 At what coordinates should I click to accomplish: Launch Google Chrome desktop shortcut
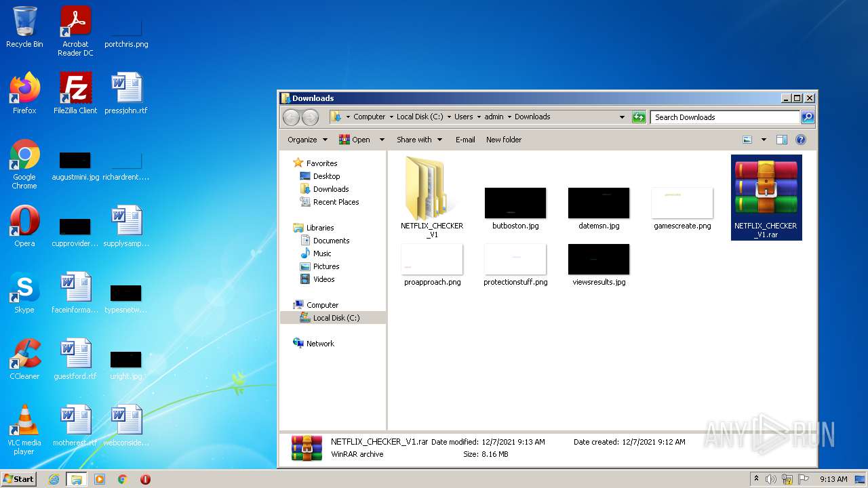click(x=24, y=164)
